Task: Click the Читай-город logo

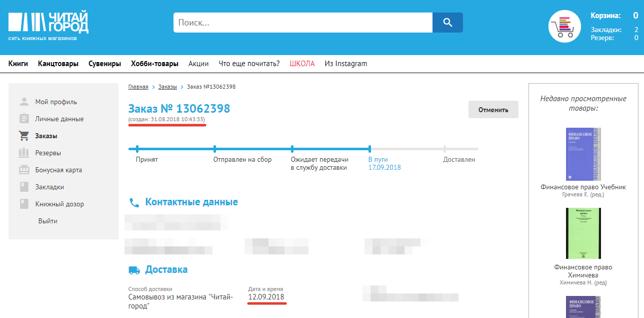Action: pos(48,26)
